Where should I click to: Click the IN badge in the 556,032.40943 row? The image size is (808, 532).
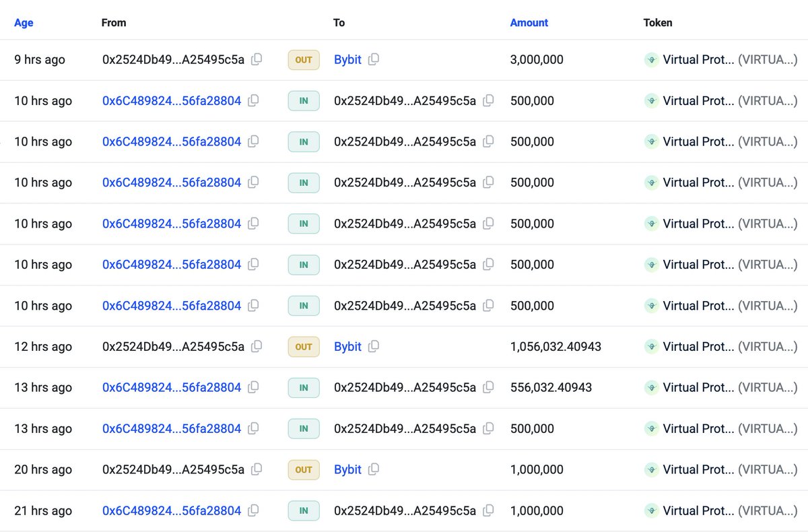click(304, 388)
